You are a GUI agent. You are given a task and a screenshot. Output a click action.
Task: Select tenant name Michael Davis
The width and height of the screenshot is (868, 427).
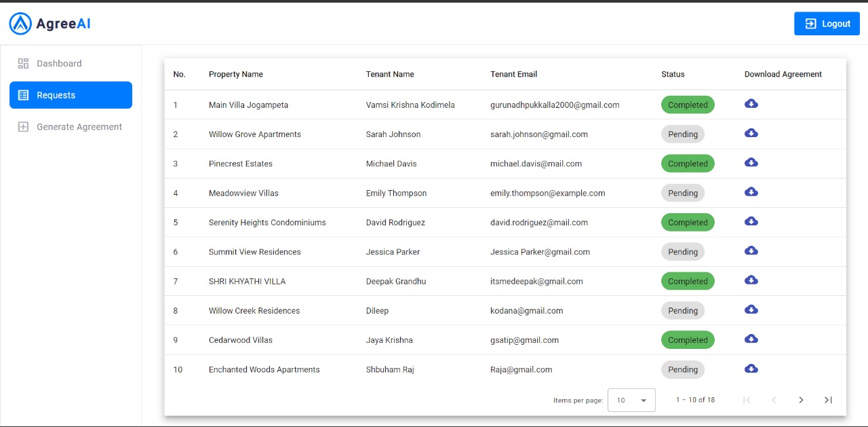391,164
